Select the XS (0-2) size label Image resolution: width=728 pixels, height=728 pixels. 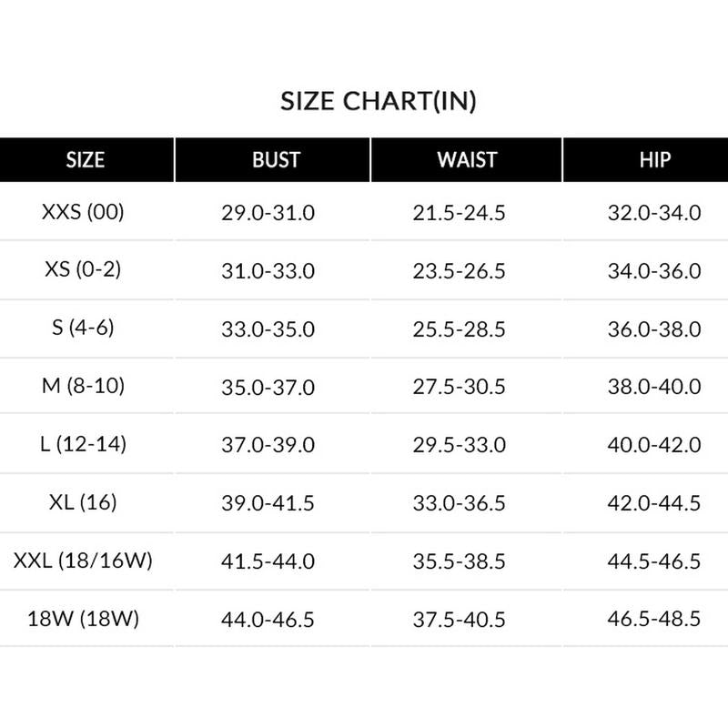point(83,269)
